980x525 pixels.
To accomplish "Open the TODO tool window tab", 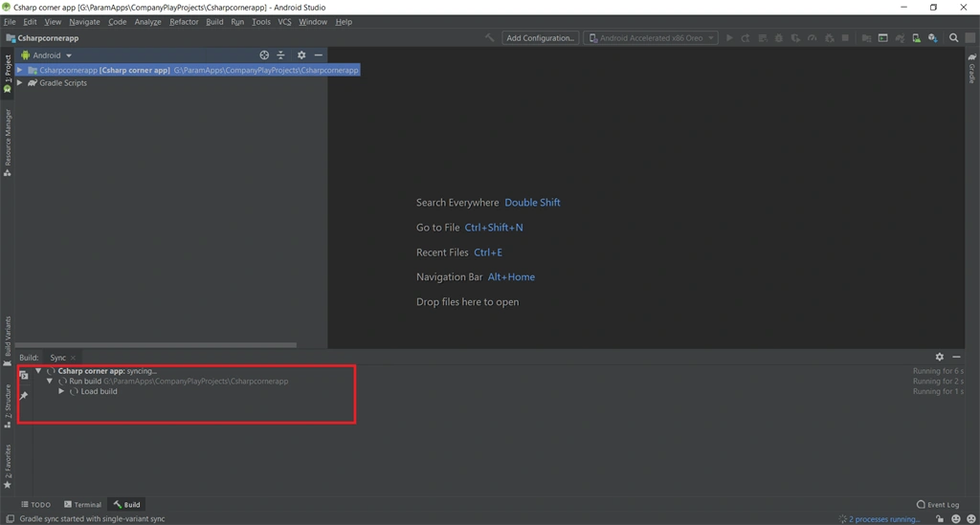I will point(35,504).
